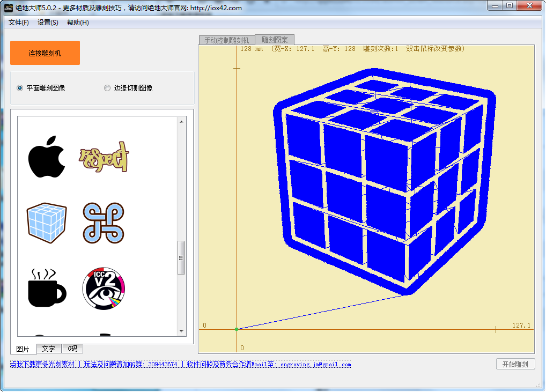
Task: Open the 文件(F) menu
Action: click(19, 23)
